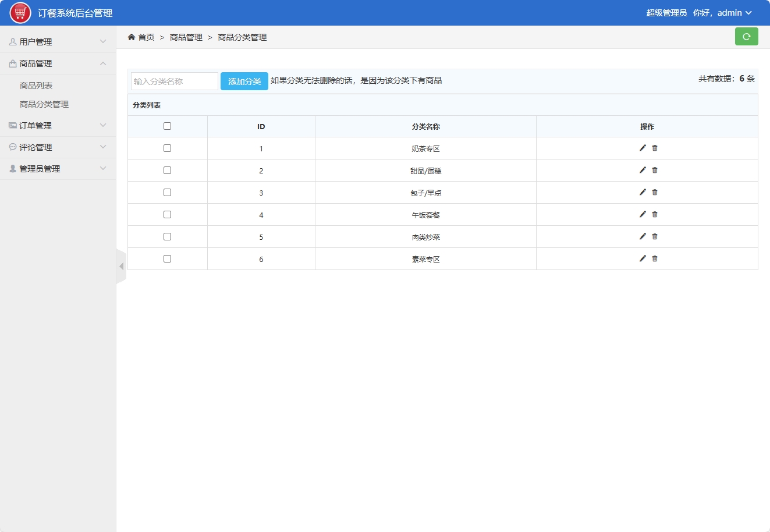The image size is (770, 532).
Task: Go to 商品管理 breadcrumb link
Action: click(x=186, y=37)
